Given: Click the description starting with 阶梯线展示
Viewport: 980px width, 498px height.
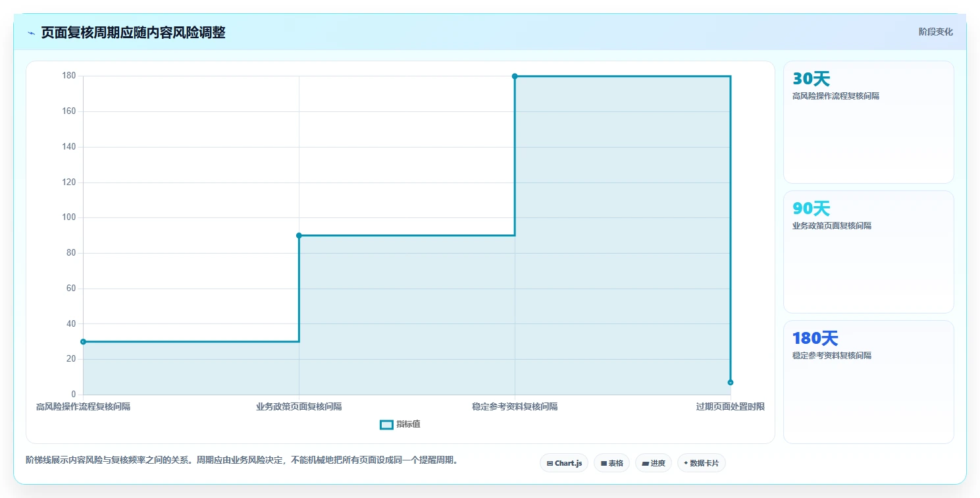Looking at the screenshot, I should pos(242,460).
